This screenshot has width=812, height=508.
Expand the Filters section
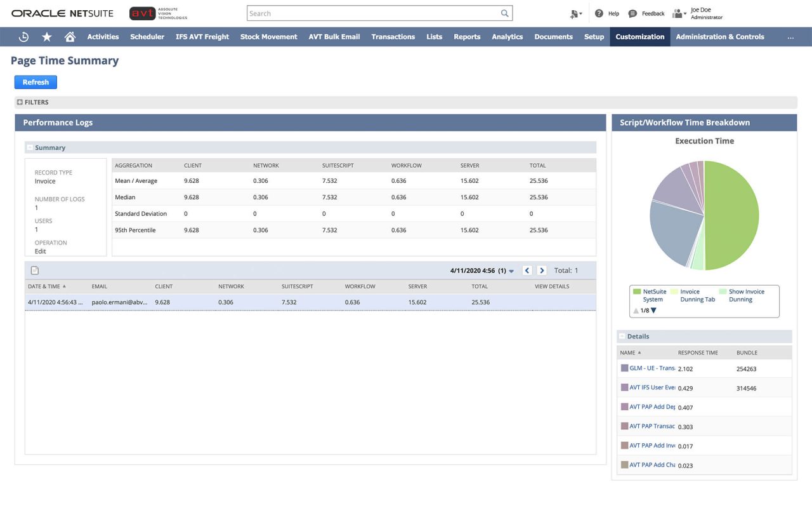pyautogui.click(x=20, y=102)
